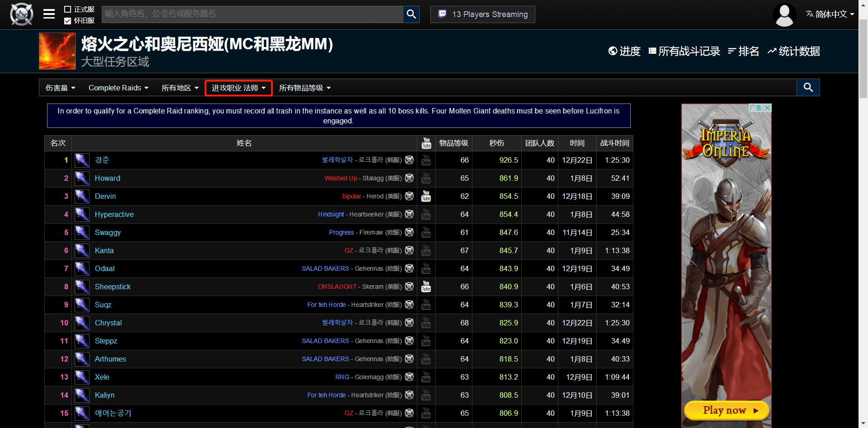Image resolution: width=868 pixels, height=428 pixels.
Task: Open the hamburger navigation menu
Action: [49, 14]
